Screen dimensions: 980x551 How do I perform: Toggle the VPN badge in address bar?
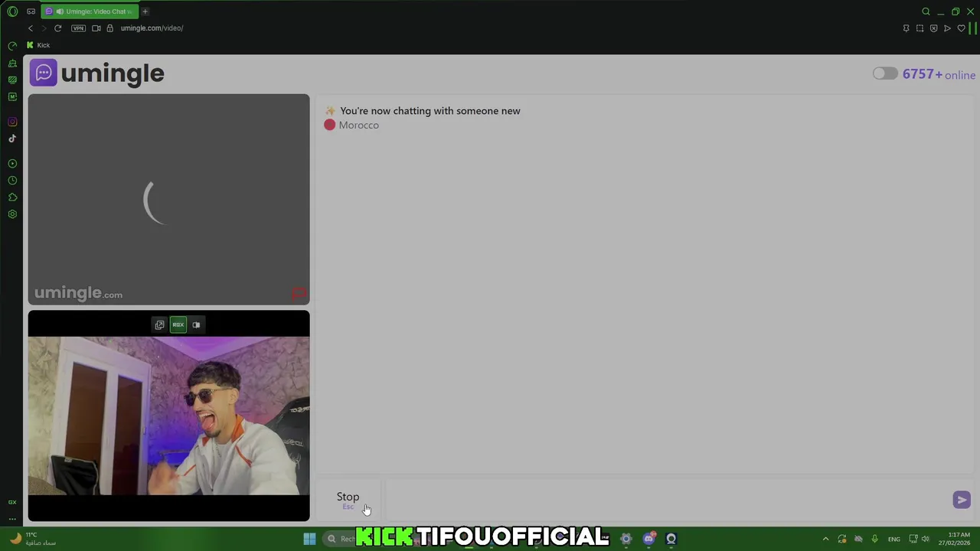[x=78, y=28]
